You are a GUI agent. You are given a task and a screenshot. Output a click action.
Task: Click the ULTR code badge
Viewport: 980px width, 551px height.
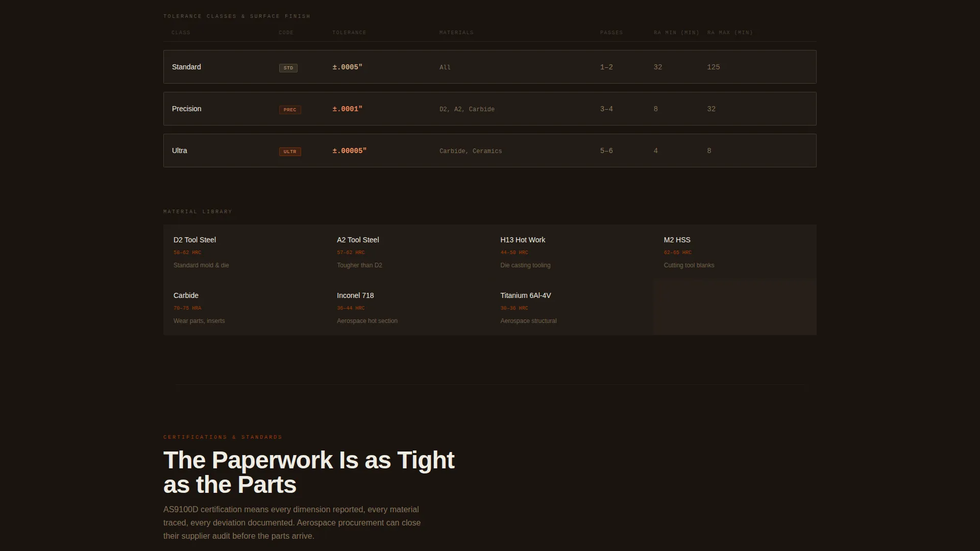290,152
